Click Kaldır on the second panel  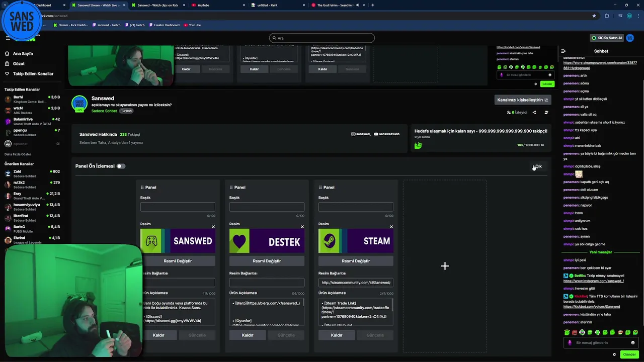click(x=248, y=335)
